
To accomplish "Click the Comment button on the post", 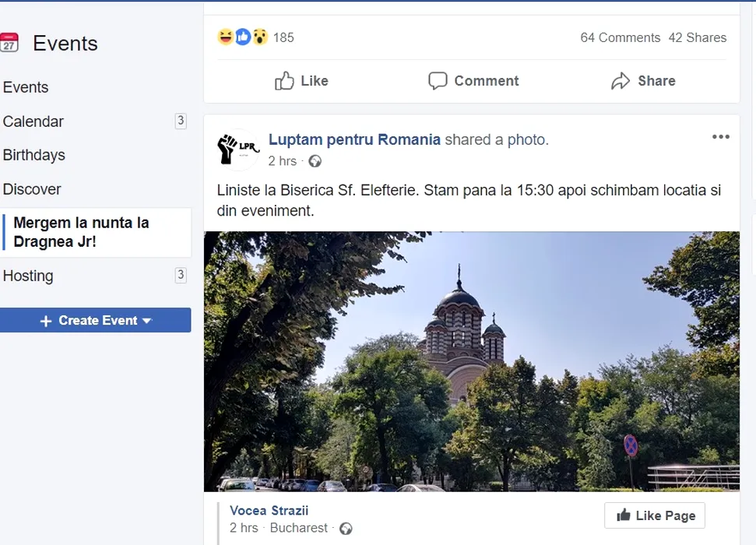I will [x=473, y=81].
